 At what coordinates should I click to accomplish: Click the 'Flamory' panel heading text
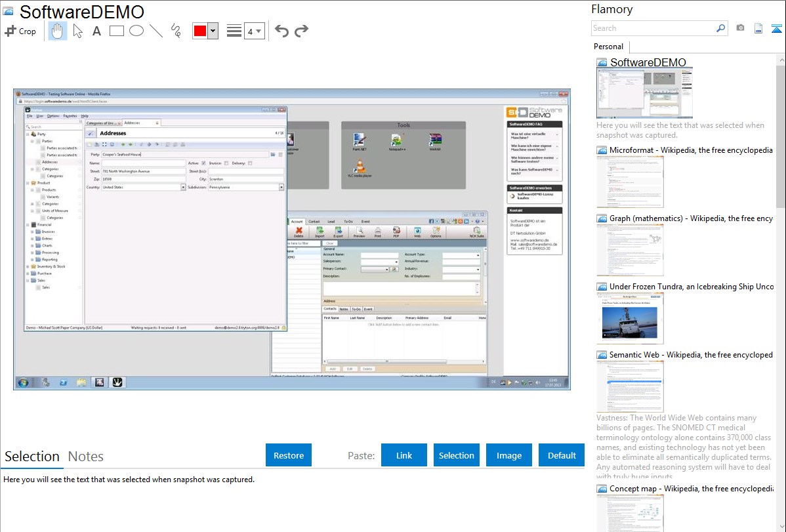[611, 9]
